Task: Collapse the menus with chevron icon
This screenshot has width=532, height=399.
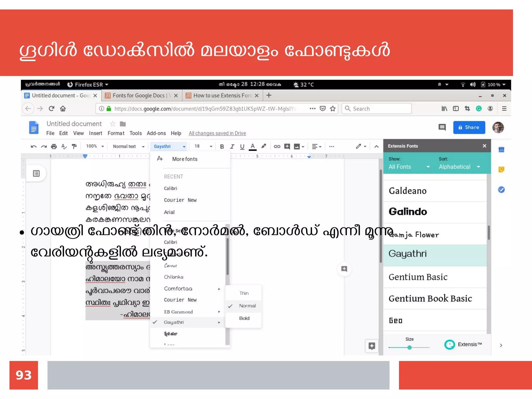Action: click(376, 147)
